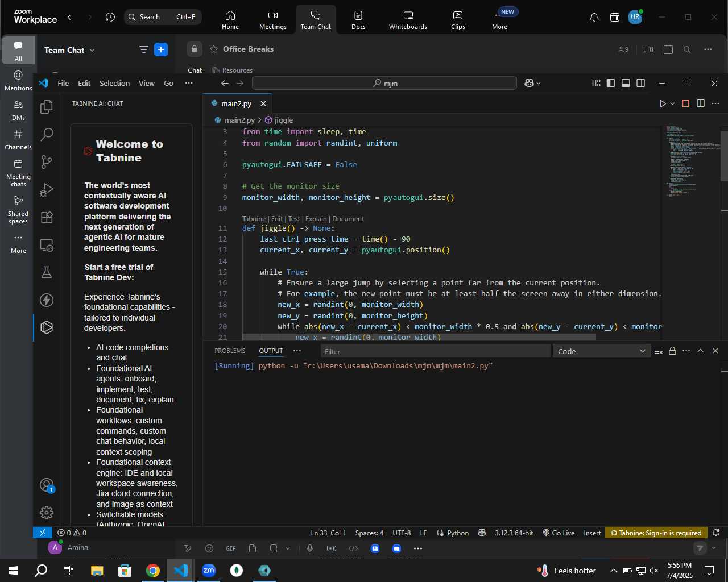Open the File menu
The width and height of the screenshot is (728, 582).
[x=63, y=83]
